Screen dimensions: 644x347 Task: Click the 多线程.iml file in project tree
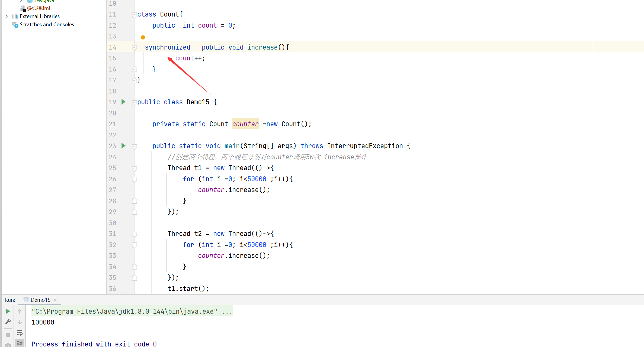[x=39, y=8]
